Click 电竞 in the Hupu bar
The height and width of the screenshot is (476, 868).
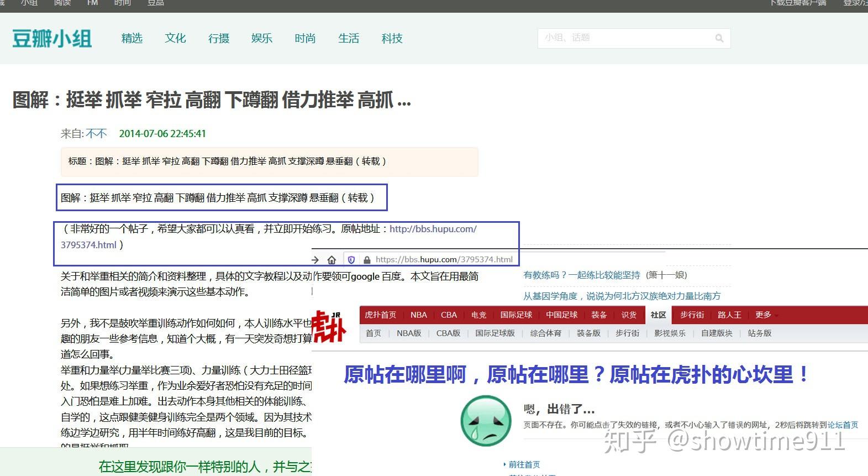pyautogui.click(x=478, y=315)
